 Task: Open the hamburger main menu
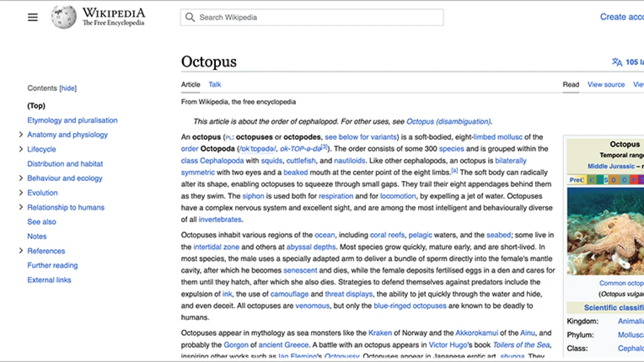point(33,17)
